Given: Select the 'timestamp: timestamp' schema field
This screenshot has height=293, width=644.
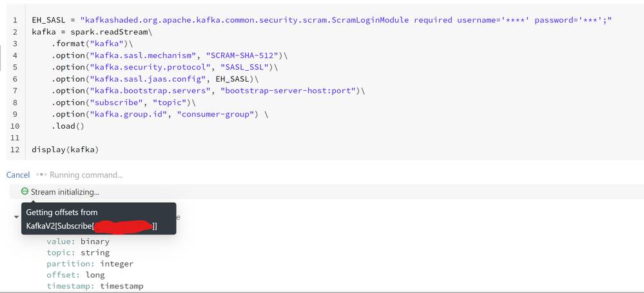Looking at the screenshot, I should [x=95, y=286].
